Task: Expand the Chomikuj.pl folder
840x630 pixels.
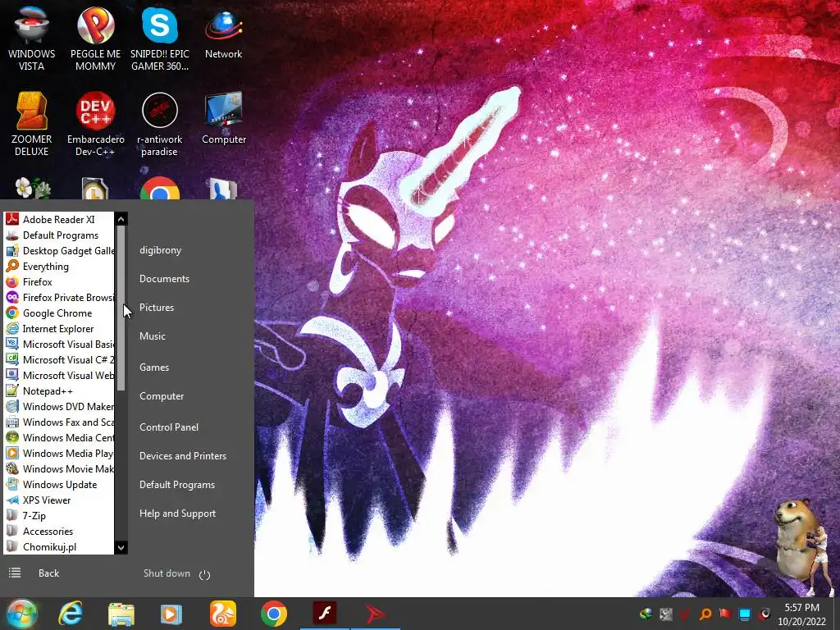Action: [x=59, y=546]
